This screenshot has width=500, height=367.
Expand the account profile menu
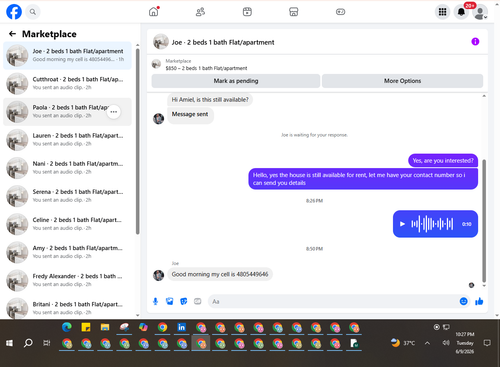pyautogui.click(x=480, y=12)
